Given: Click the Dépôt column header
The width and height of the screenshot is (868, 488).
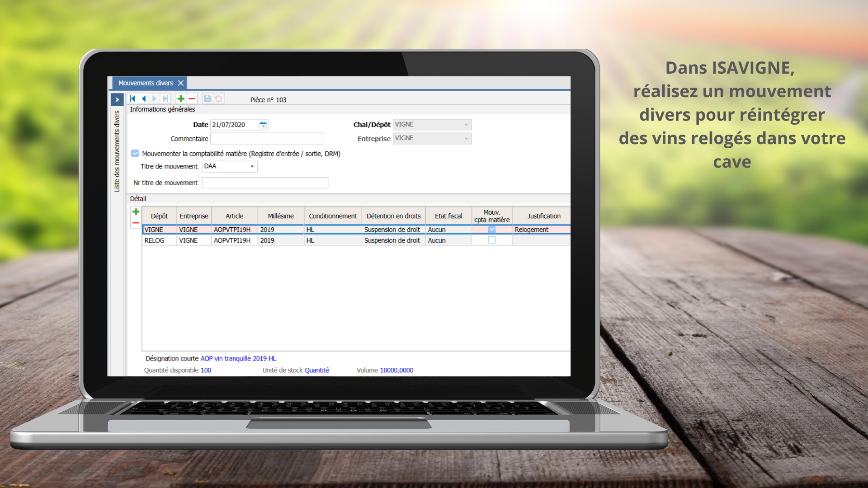Looking at the screenshot, I should click(159, 216).
